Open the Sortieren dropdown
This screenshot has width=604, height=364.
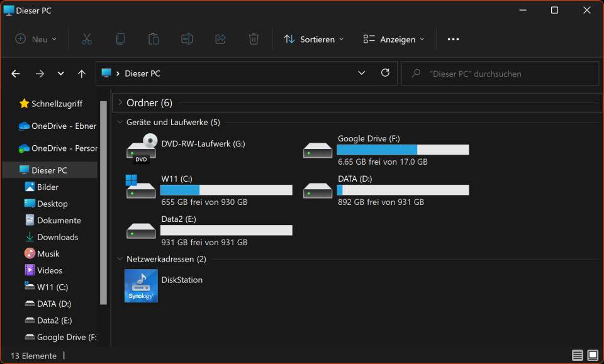[x=313, y=38]
